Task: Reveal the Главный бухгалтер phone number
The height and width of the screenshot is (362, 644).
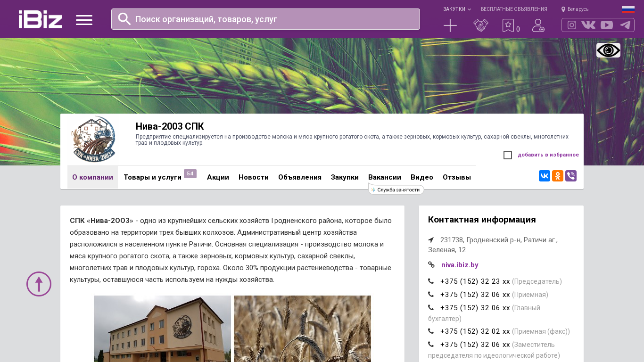Action: (475, 308)
